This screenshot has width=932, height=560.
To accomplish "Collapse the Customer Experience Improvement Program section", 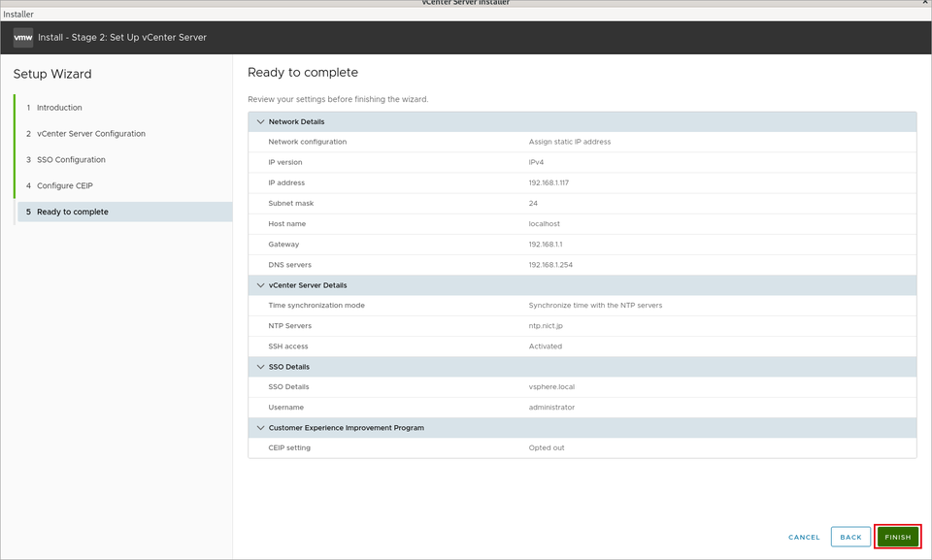I will (260, 428).
